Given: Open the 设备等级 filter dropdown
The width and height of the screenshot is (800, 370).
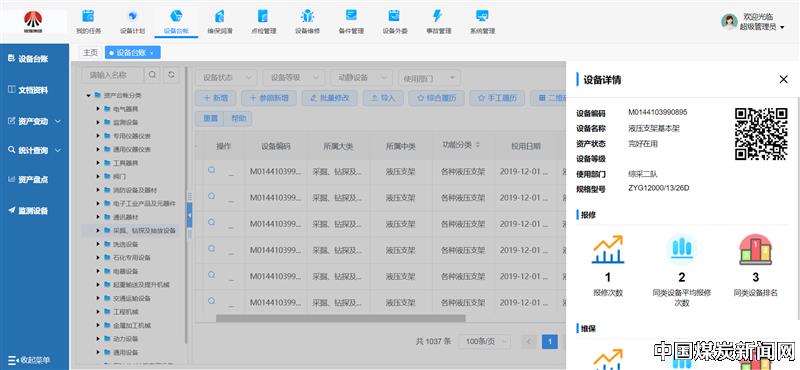Looking at the screenshot, I should [293, 78].
